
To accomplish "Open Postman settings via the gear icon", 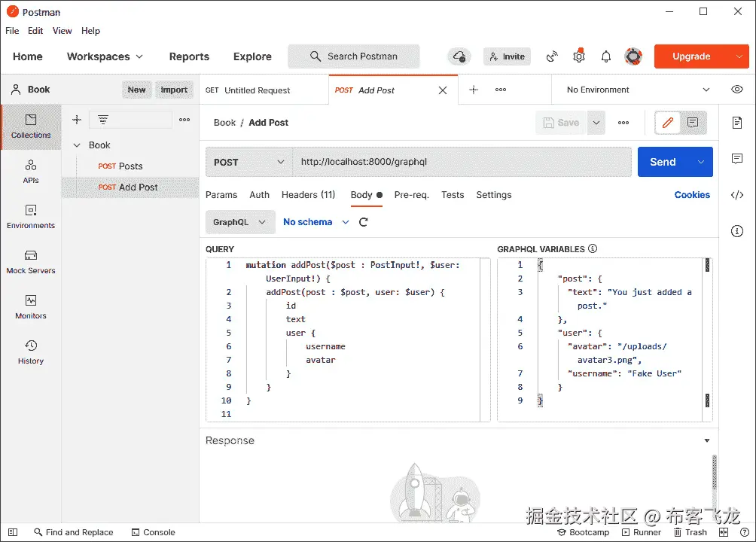I will point(578,56).
